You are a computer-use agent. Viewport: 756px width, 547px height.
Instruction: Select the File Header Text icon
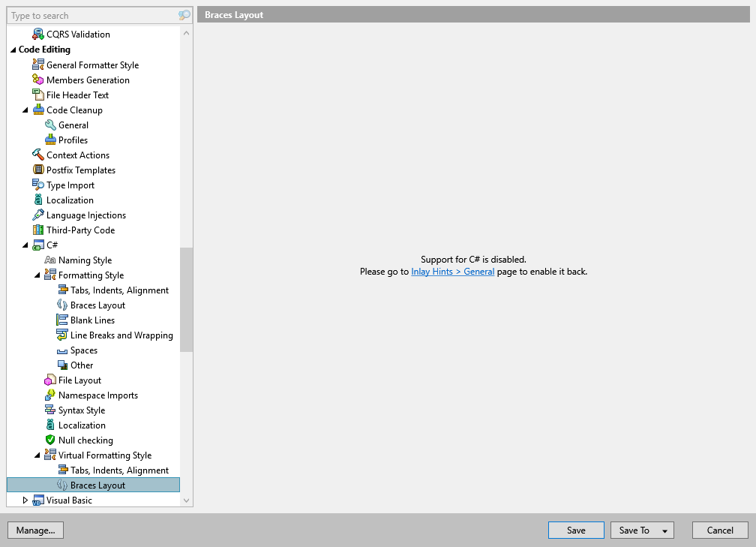coord(39,95)
